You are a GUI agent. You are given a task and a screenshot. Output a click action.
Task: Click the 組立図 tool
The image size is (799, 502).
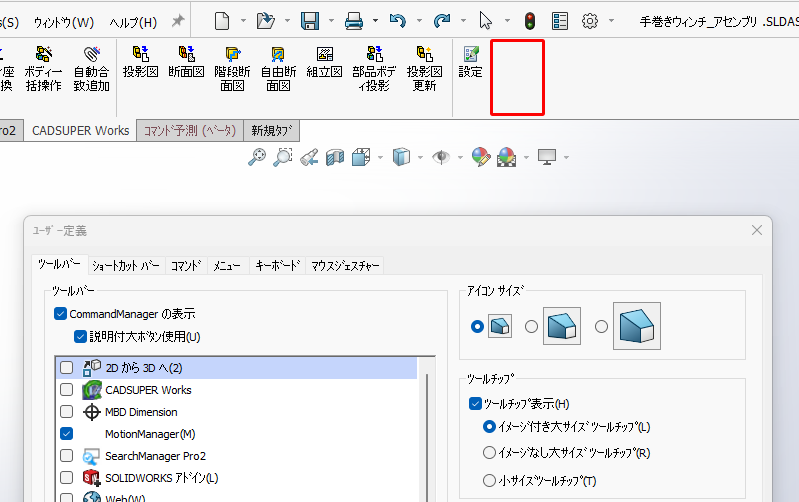pos(325,62)
